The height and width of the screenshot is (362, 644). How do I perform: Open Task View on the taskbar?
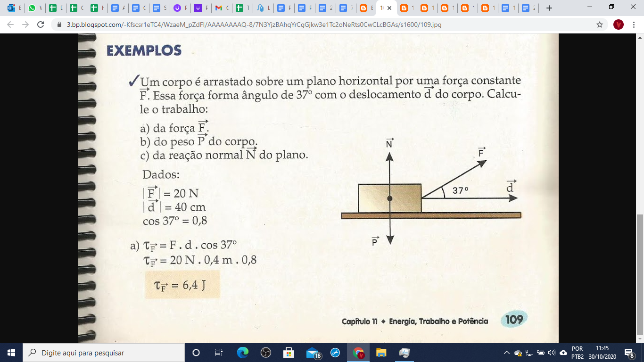click(x=219, y=353)
